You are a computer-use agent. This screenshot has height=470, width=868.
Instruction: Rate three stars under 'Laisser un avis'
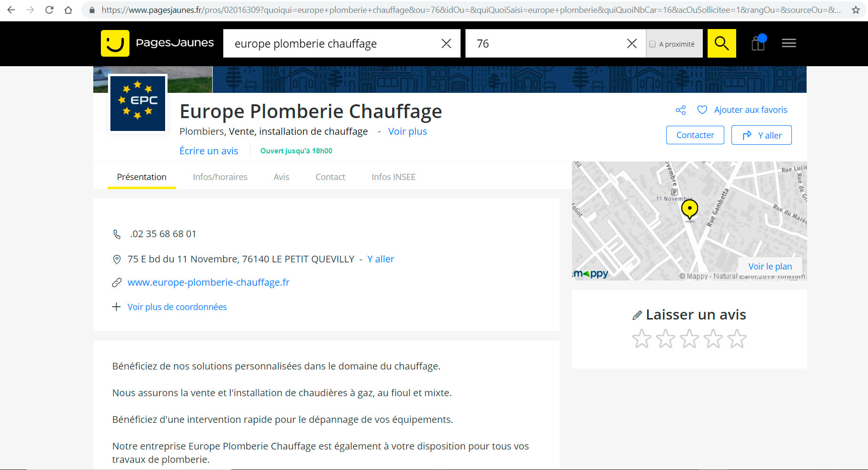pos(689,339)
